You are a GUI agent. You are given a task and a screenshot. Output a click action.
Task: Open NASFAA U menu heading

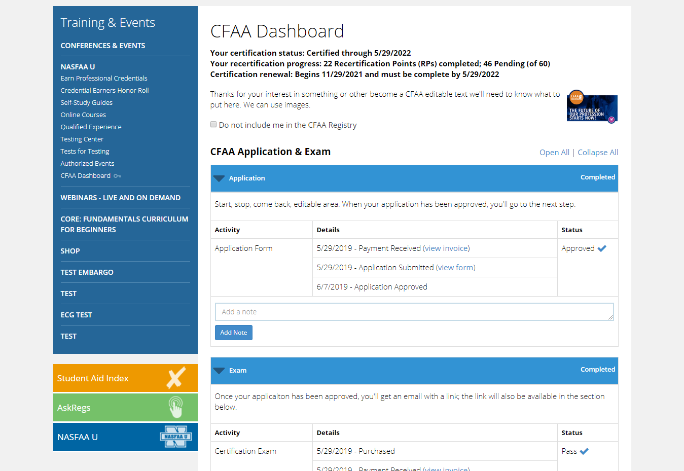tap(78, 67)
